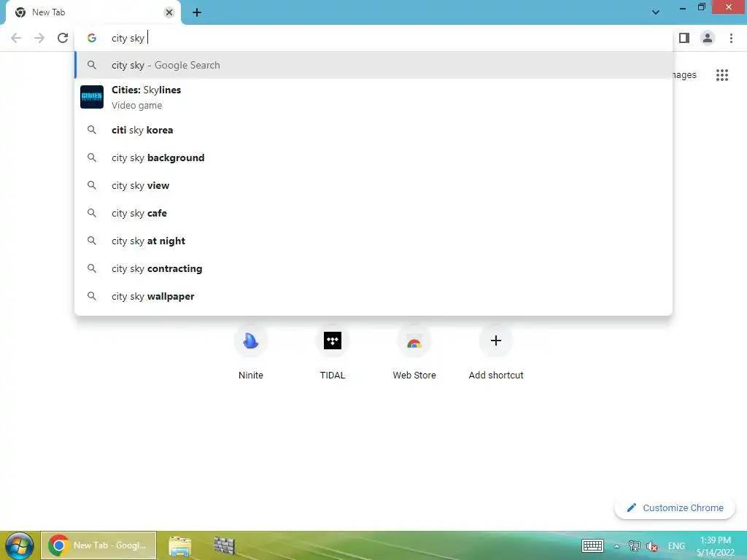Open the tab search dropdown arrow
This screenshot has height=560, width=747.
point(656,12)
